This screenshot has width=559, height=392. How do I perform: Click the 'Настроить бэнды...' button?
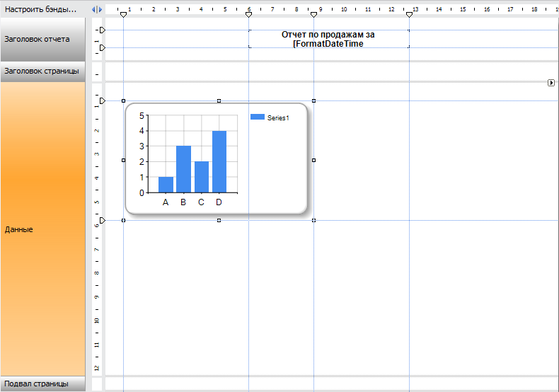(x=40, y=9)
